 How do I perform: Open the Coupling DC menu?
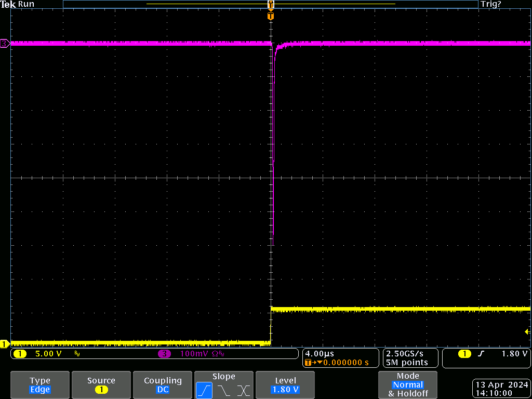(x=163, y=385)
